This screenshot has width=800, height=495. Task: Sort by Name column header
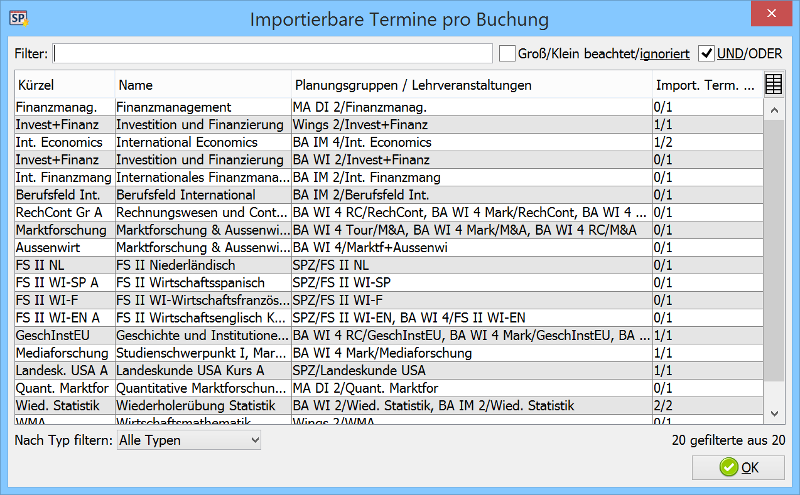click(203, 85)
